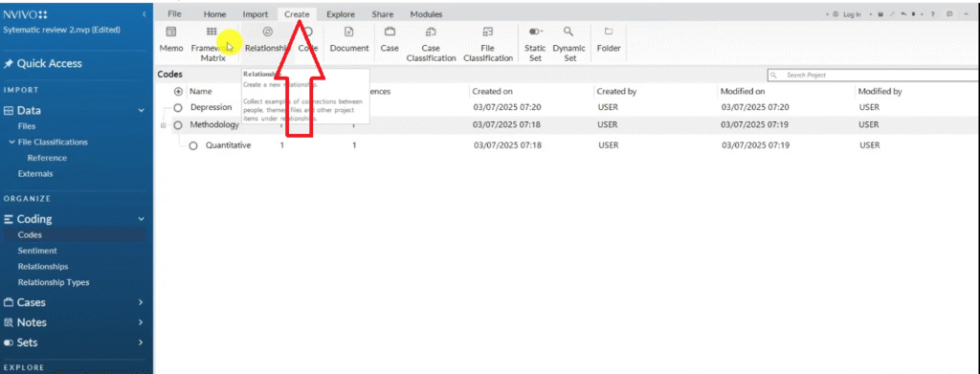Open the File menu
Viewport: 980px width, 374px height.
(x=174, y=14)
